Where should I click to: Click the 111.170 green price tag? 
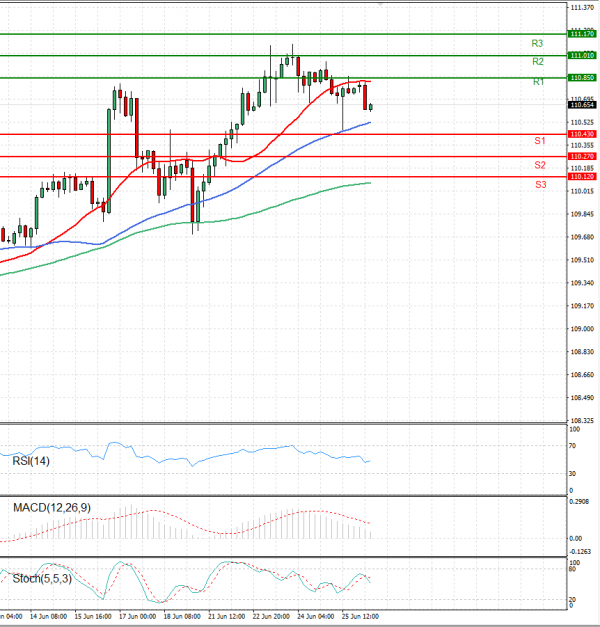581,34
